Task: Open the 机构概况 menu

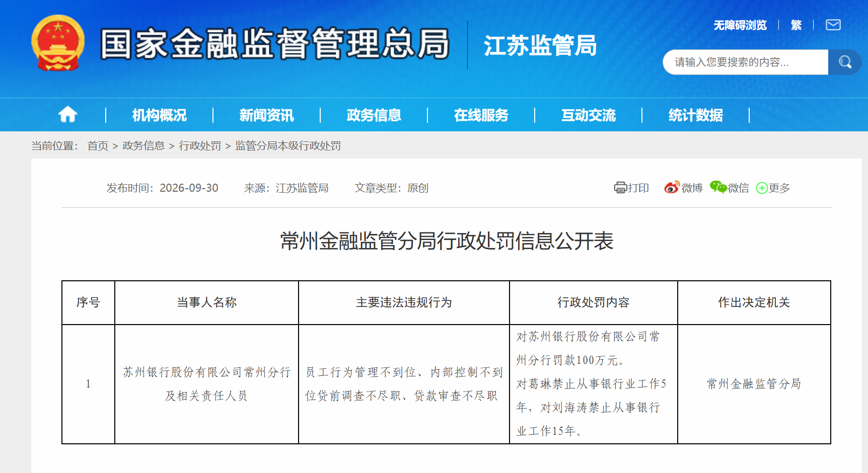Action: [x=159, y=115]
